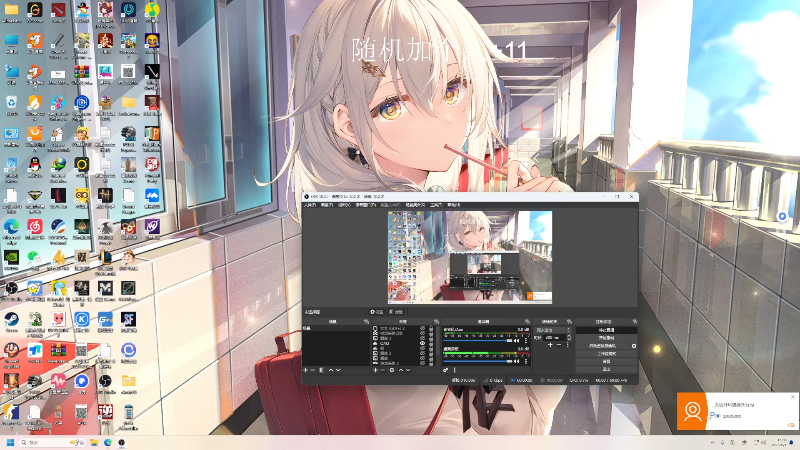Viewport: 800px width, 450px height.
Task: Open source Filters button above docks
Action: [396, 312]
